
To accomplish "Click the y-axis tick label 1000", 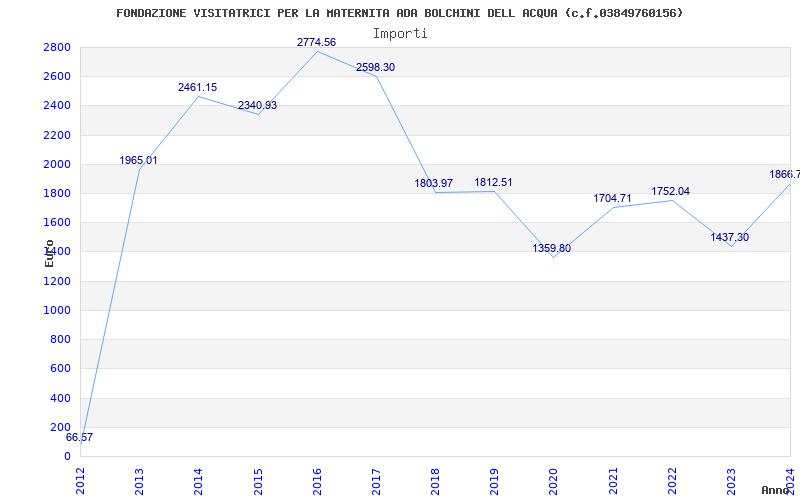I will (x=57, y=310).
